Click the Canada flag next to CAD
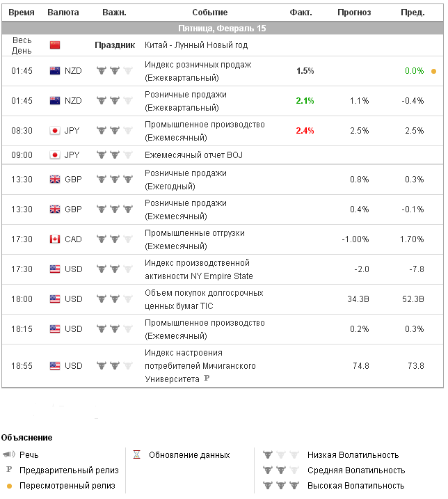This screenshot has height=499, width=448. pyautogui.click(x=55, y=239)
